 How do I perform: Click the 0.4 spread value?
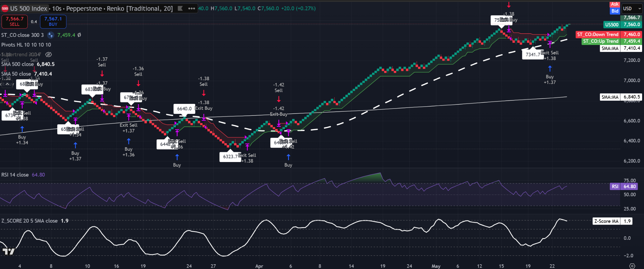pyautogui.click(x=34, y=22)
